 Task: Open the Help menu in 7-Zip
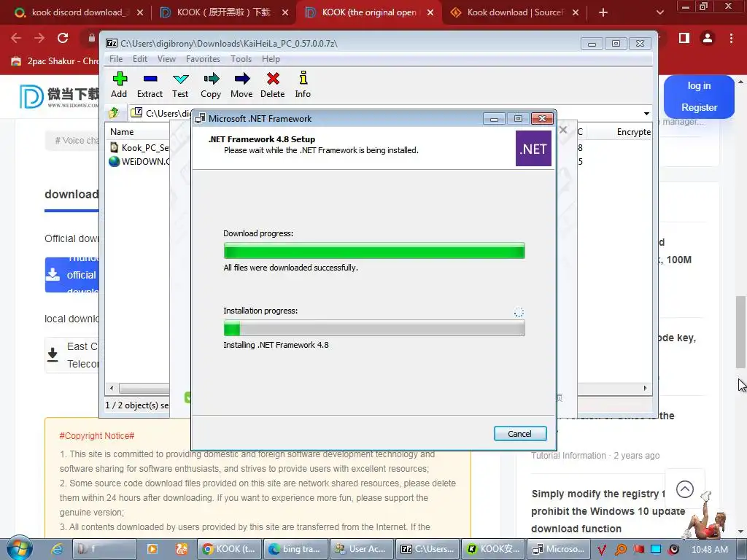[x=271, y=59]
